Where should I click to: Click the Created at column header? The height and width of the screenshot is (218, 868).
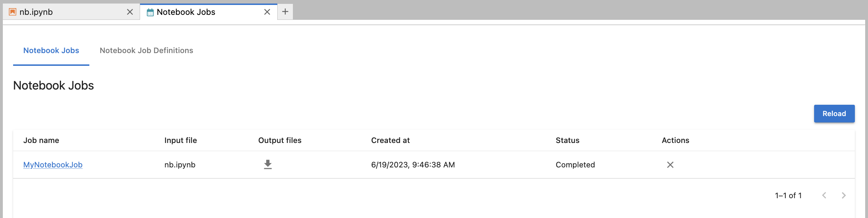pos(390,140)
